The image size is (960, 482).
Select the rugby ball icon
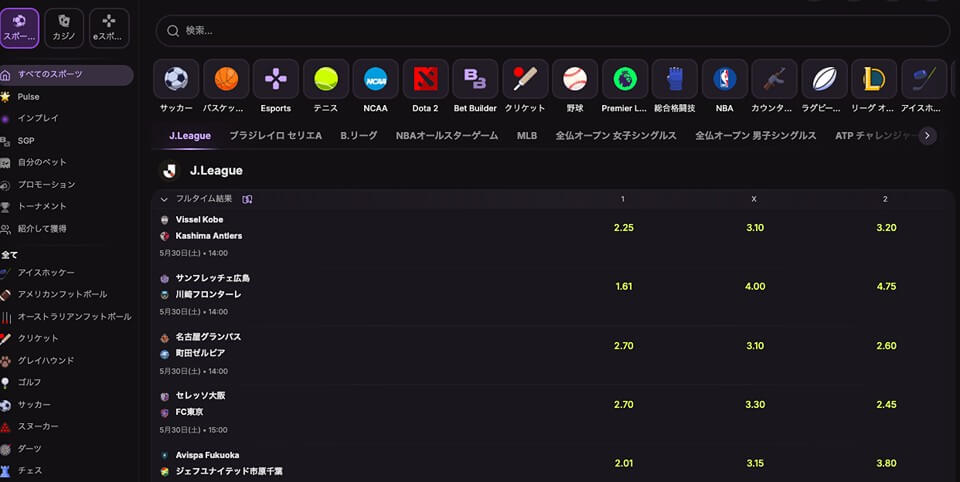point(824,79)
